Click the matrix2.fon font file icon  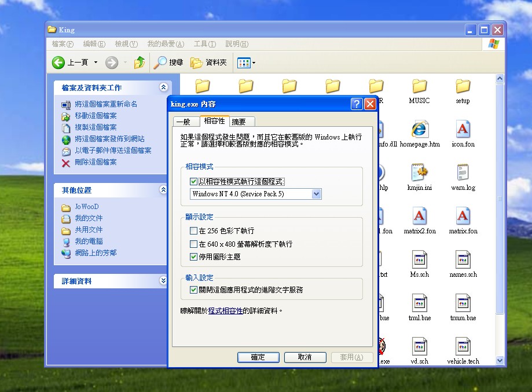point(419,217)
